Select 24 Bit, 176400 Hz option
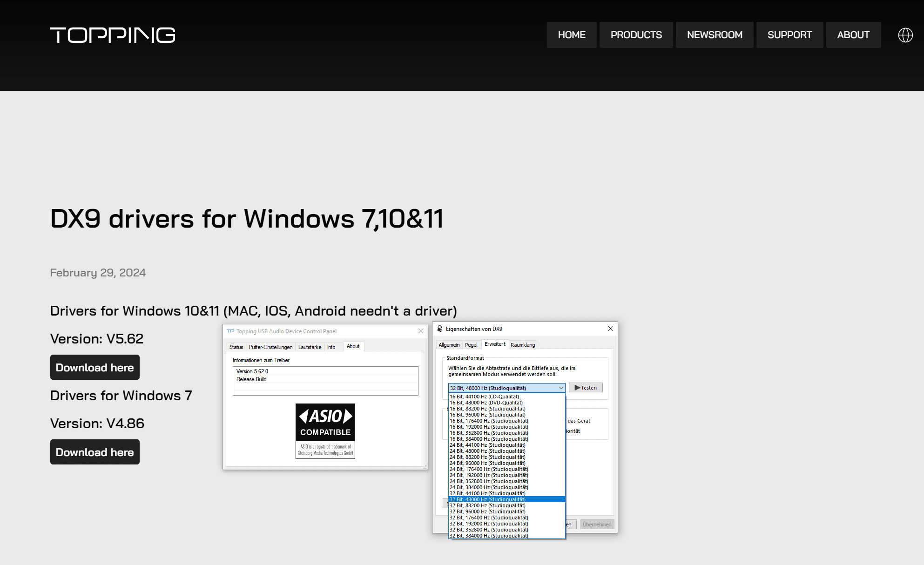The height and width of the screenshot is (565, 924). click(x=506, y=469)
